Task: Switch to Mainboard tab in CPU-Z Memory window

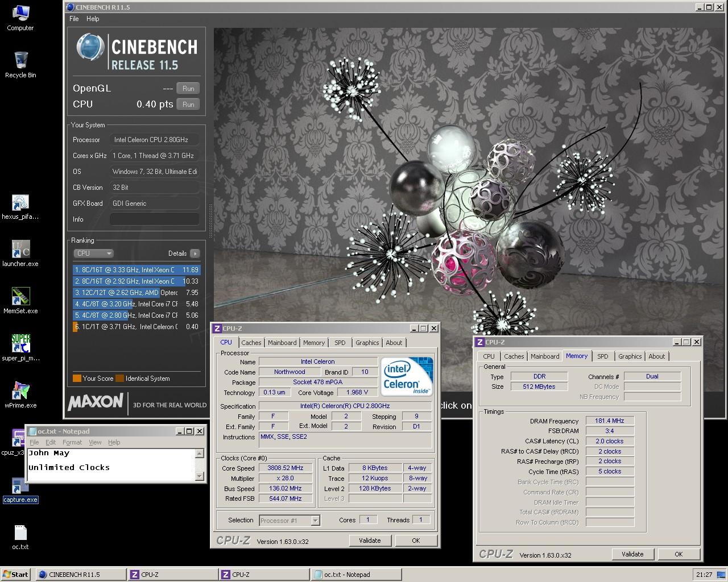Action: click(x=545, y=356)
